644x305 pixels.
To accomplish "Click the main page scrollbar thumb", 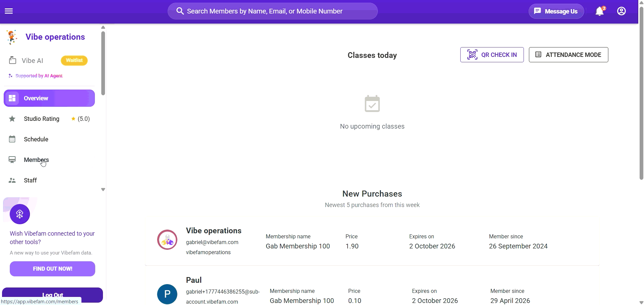I will tap(641, 93).
